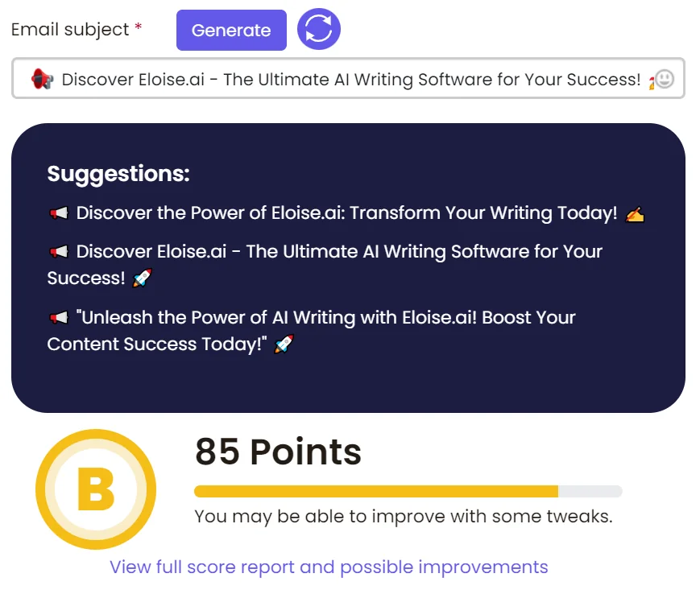The height and width of the screenshot is (590, 700).
Task: Click inside the email subject input field
Action: (x=346, y=79)
